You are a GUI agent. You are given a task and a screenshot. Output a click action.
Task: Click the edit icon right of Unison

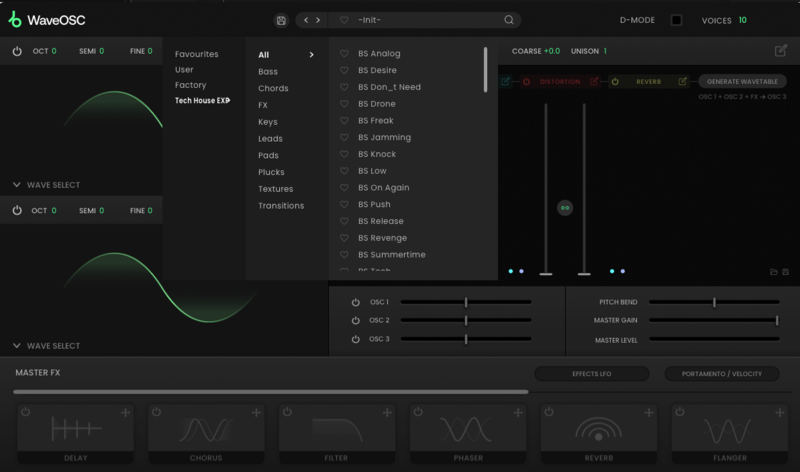click(x=780, y=51)
